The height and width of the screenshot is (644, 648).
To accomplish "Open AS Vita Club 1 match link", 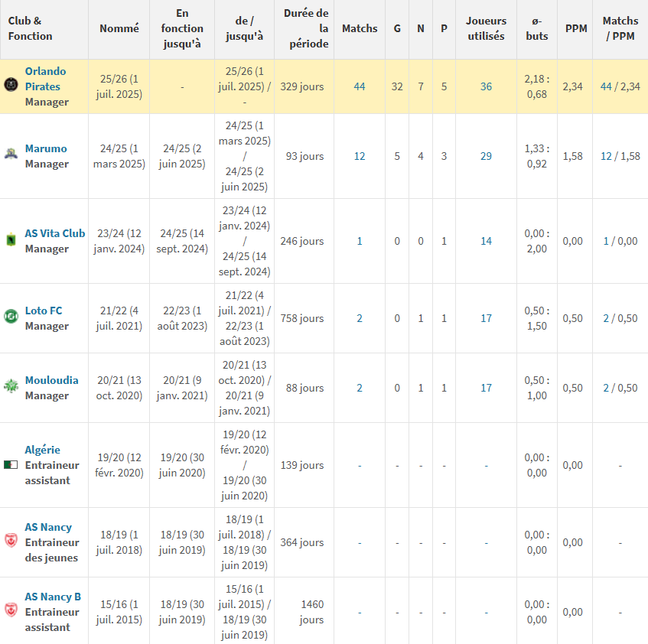I will (360, 241).
